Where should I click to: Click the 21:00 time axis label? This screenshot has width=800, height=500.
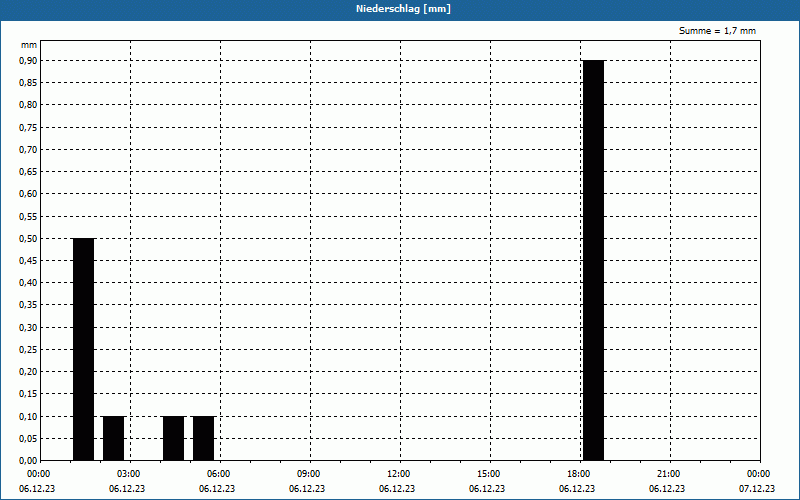[x=668, y=474]
